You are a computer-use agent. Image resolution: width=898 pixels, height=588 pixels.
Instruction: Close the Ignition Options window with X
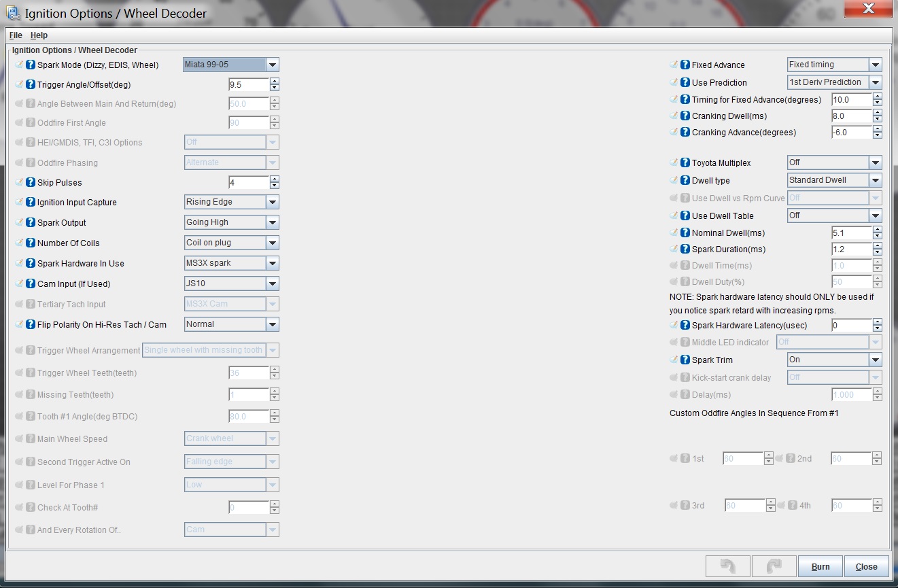(x=868, y=10)
